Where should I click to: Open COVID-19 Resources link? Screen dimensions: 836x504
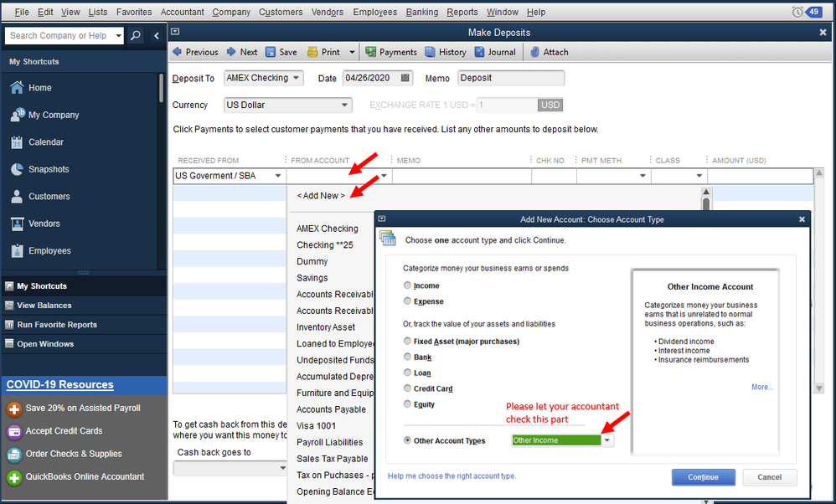(59, 384)
